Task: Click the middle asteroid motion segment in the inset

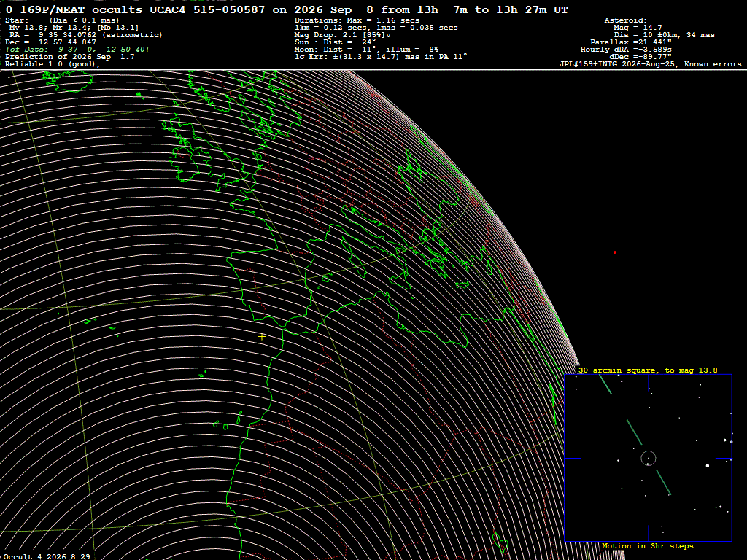Action: coord(634,432)
